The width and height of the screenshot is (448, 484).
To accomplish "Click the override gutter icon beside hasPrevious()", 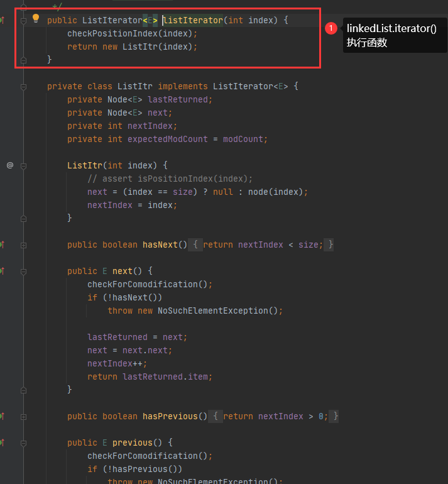I will click(3, 416).
